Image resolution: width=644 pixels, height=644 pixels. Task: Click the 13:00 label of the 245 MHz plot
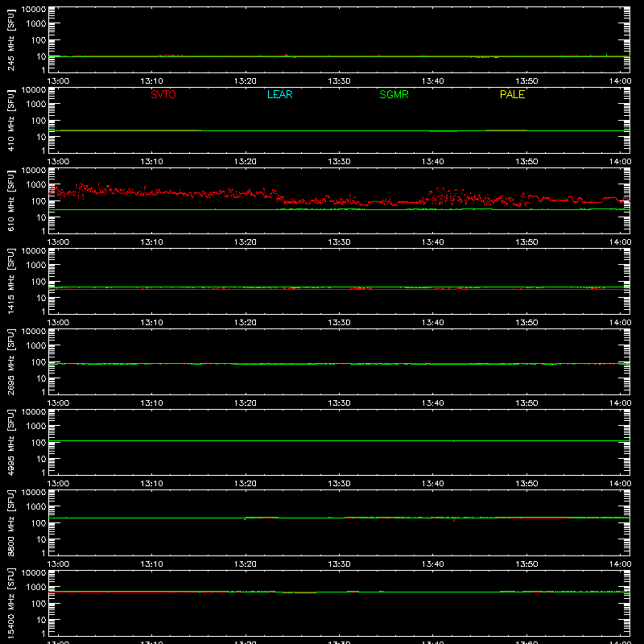[58, 81]
